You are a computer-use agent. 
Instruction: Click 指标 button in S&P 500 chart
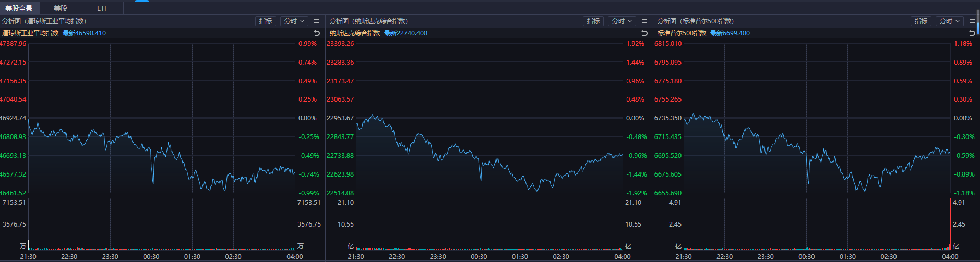[x=921, y=21]
